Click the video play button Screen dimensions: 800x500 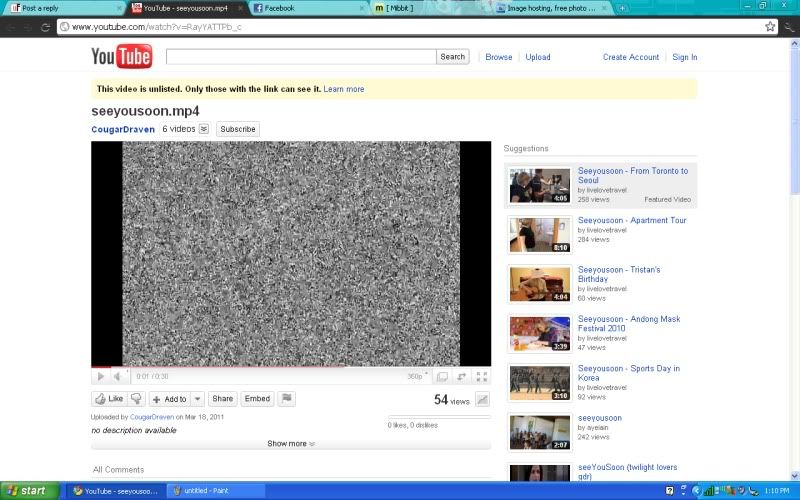100,377
